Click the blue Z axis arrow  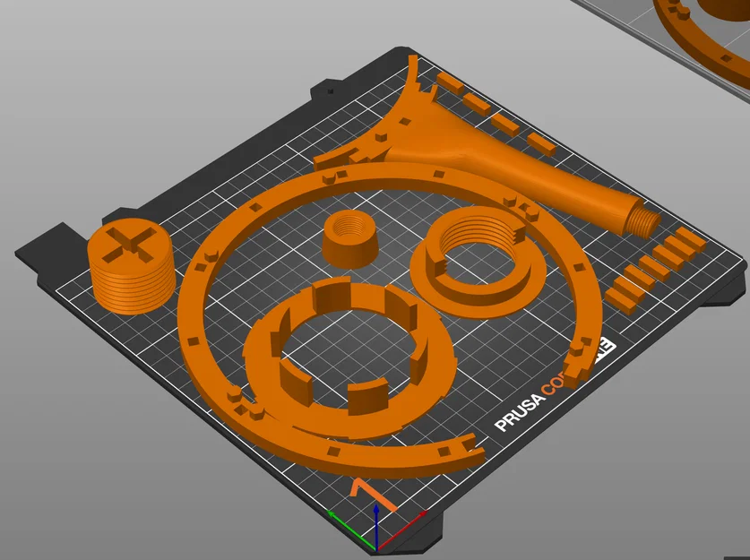pos(377,526)
